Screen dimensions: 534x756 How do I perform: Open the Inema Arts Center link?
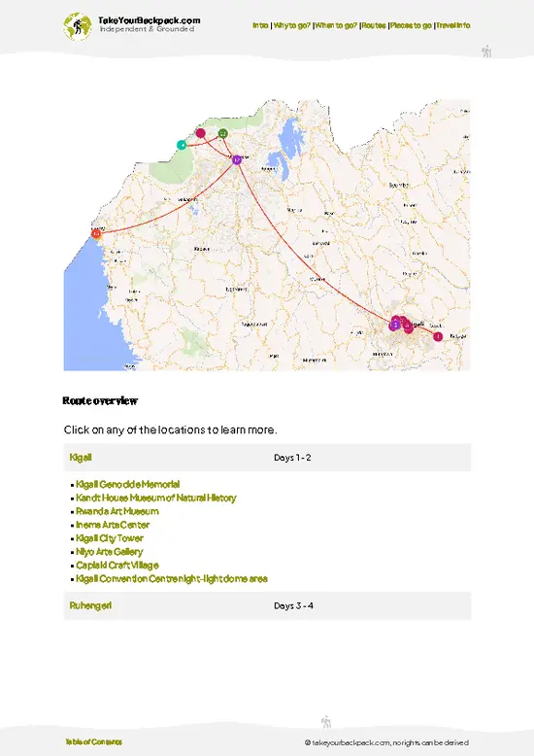pos(113,525)
